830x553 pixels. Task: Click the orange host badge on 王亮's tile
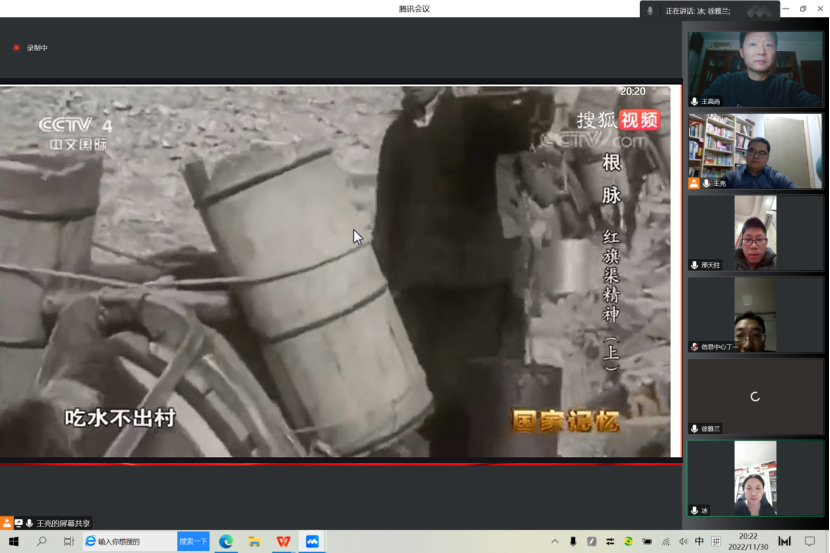[694, 183]
